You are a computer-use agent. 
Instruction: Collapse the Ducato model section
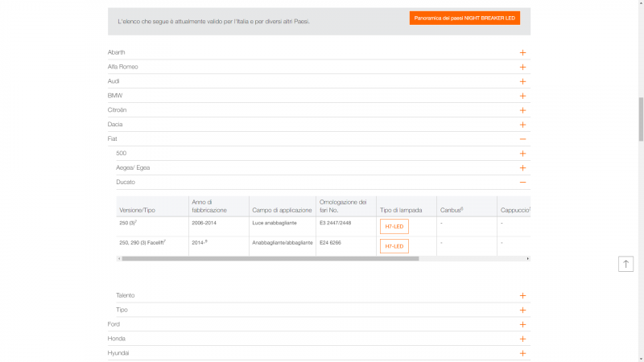(x=522, y=183)
